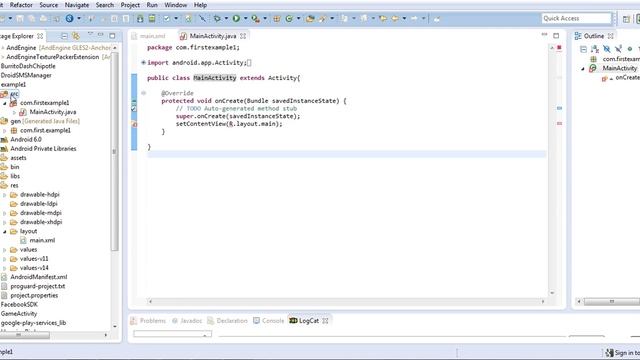Switch to the Console tab

click(x=268, y=321)
